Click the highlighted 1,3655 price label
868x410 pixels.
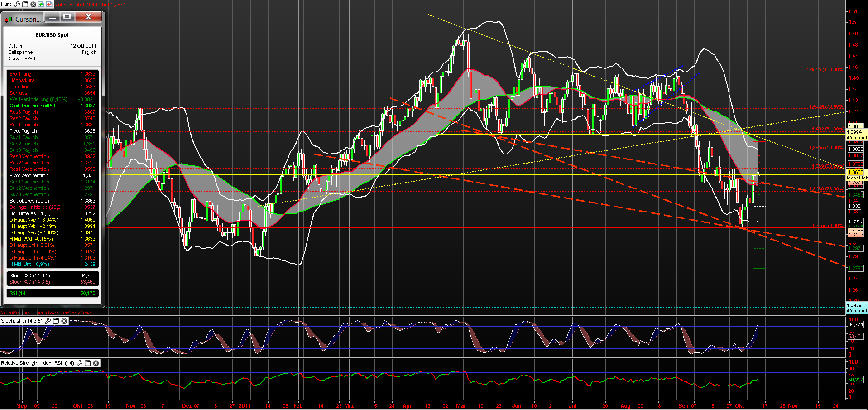[856, 172]
